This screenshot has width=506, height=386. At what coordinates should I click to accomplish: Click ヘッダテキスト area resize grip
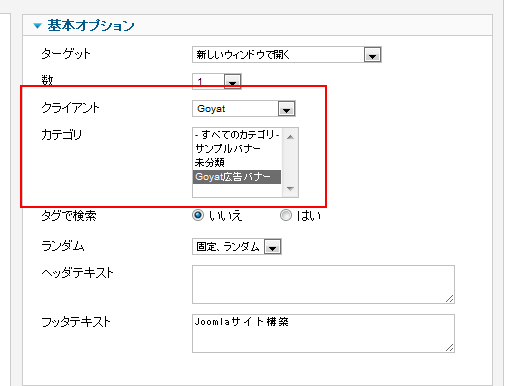click(450, 299)
